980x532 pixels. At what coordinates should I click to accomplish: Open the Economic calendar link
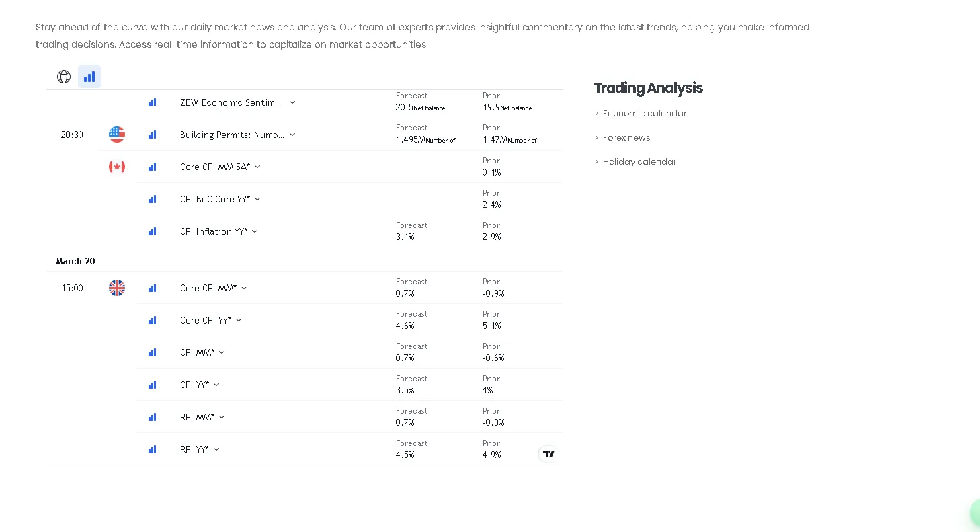click(645, 114)
